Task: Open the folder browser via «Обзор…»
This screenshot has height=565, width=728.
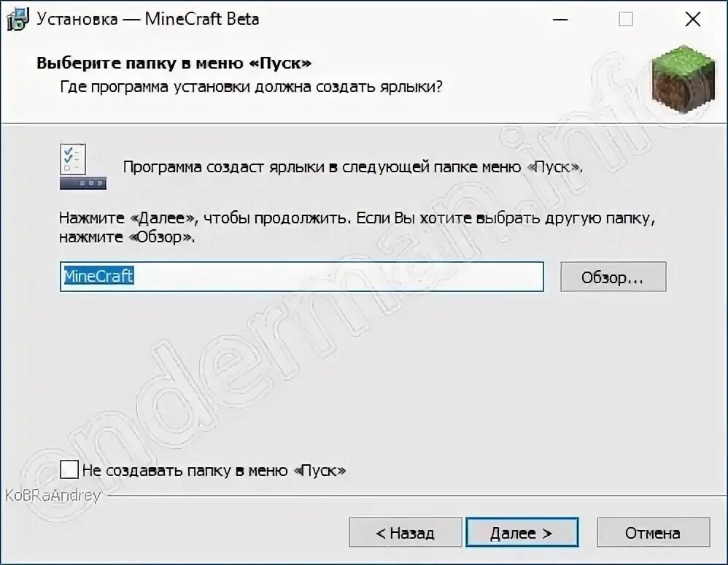Action: (x=613, y=277)
